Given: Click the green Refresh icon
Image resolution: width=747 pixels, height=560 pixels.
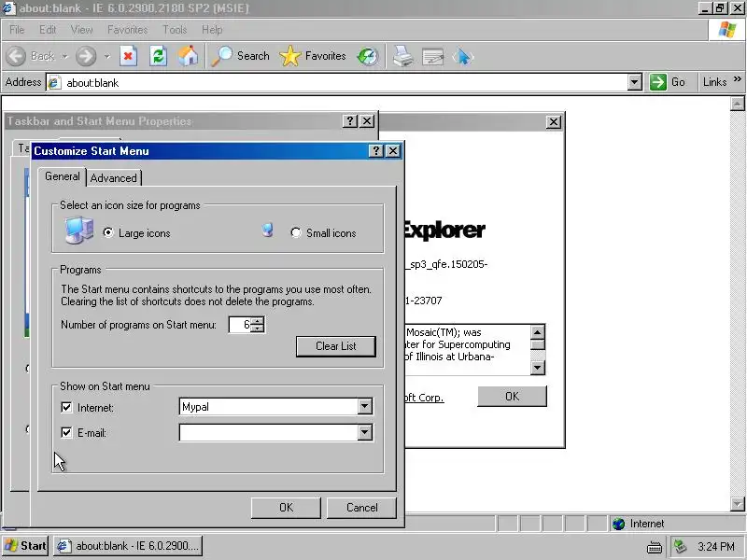Looking at the screenshot, I should (158, 56).
